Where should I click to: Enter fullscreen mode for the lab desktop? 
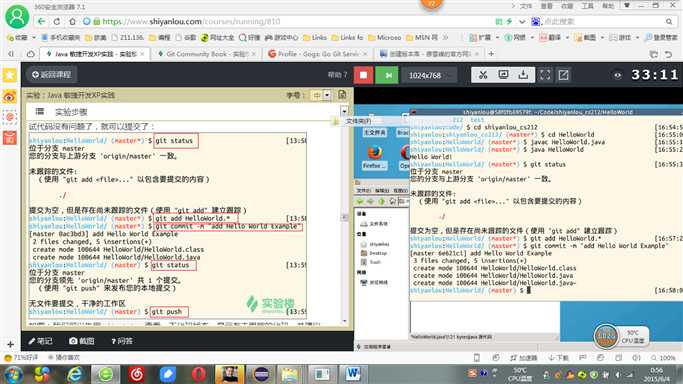545,75
